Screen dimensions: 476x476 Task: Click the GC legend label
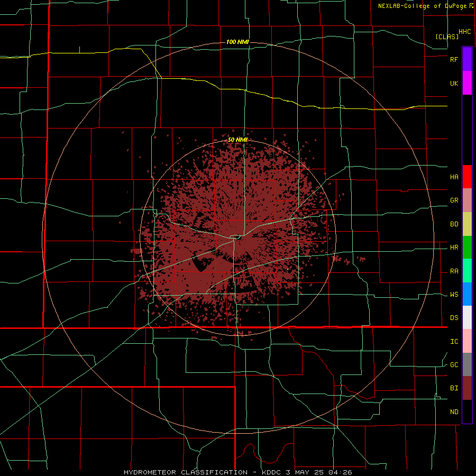(454, 365)
